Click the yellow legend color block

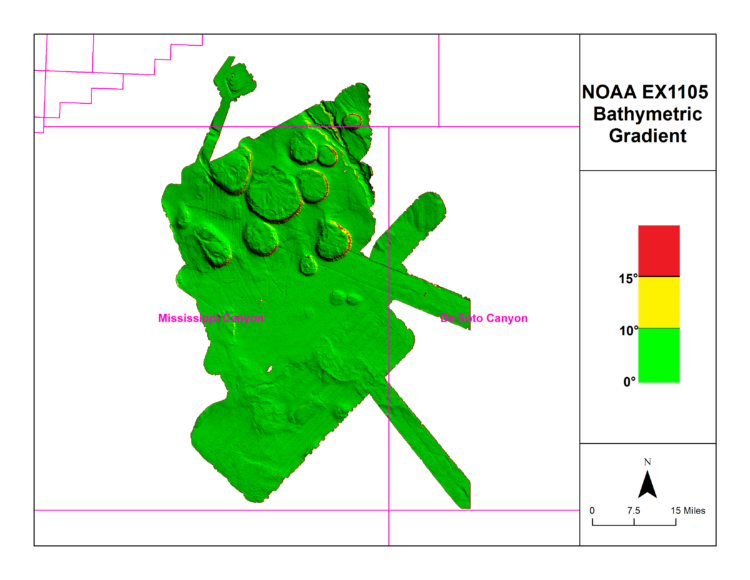pos(659,302)
